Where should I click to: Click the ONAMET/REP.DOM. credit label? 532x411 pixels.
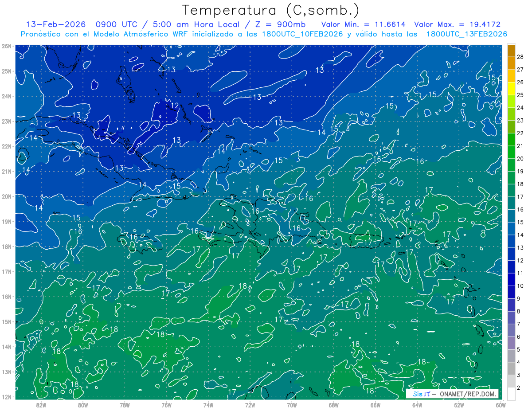[468, 394]
